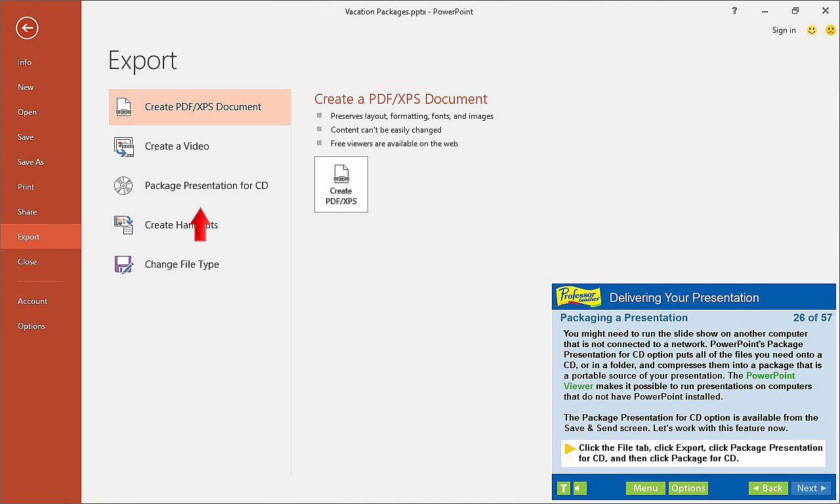Screen dimensions: 840x504
Task: Advance the tutorial with Next
Action: [x=811, y=488]
